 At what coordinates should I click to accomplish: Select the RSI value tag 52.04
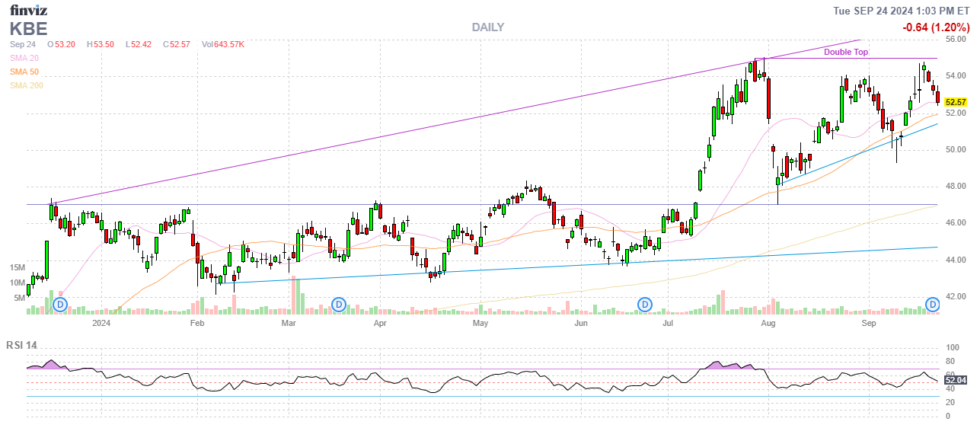[x=955, y=380]
